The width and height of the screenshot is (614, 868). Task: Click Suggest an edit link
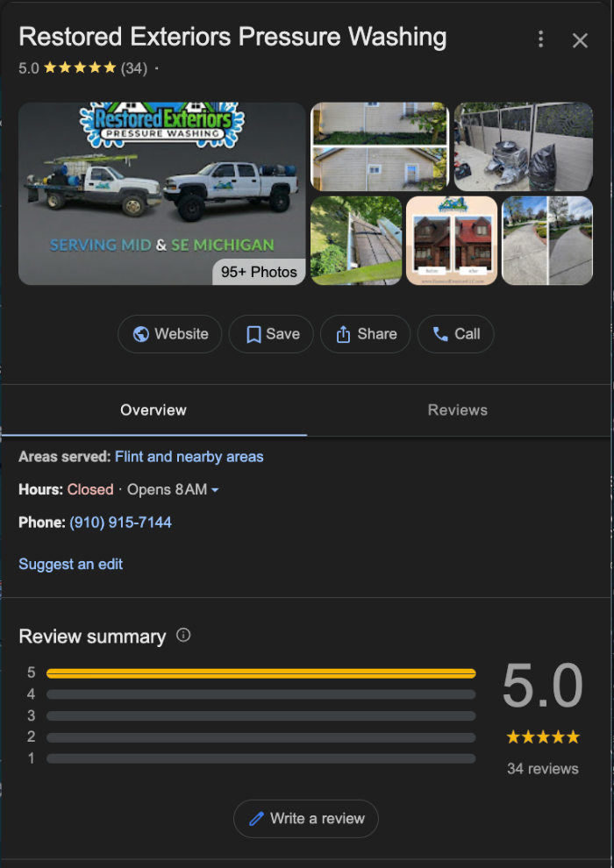[x=71, y=564]
